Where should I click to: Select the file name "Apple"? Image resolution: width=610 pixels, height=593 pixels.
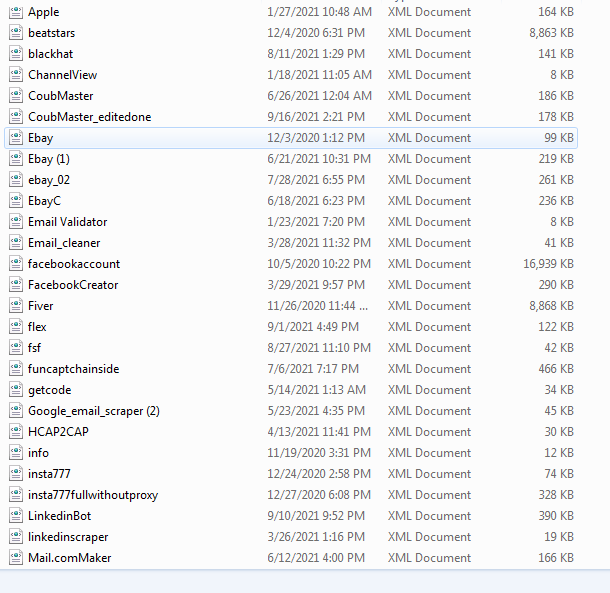click(44, 12)
